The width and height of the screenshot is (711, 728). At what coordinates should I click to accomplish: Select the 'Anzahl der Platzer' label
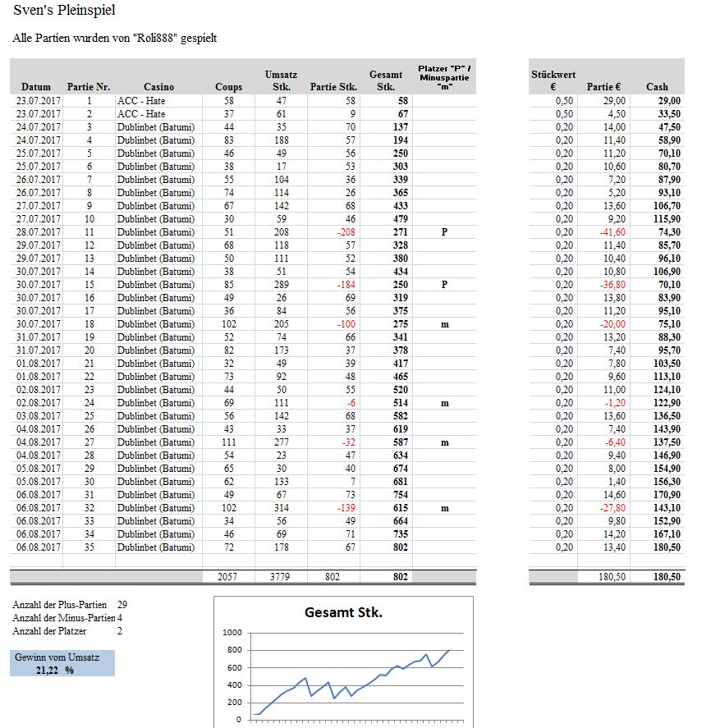[49, 631]
